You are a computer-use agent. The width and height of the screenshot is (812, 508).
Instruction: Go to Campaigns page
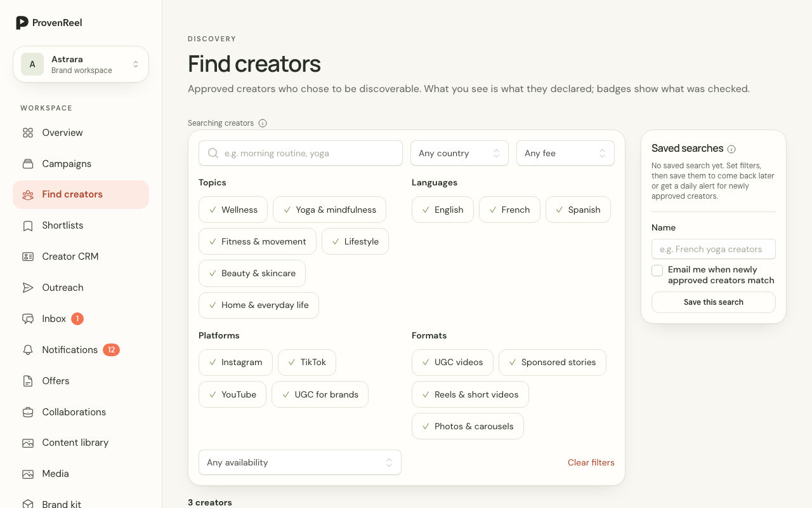(x=81, y=164)
